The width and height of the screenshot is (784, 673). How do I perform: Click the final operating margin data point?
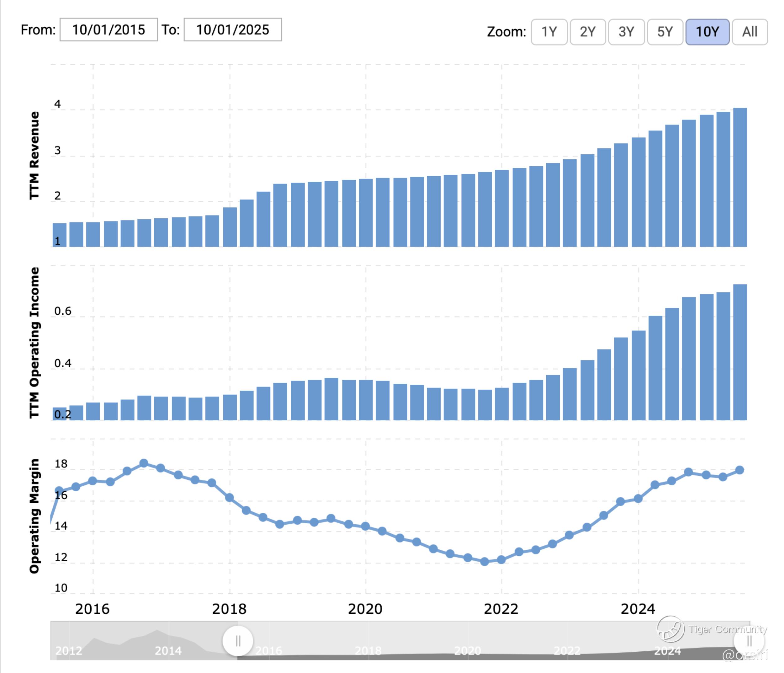click(x=739, y=470)
